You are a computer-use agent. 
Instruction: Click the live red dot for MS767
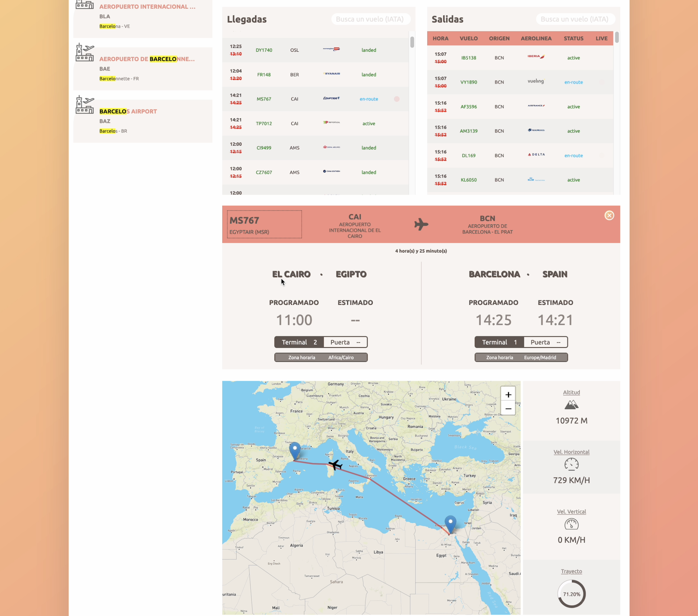point(396,99)
